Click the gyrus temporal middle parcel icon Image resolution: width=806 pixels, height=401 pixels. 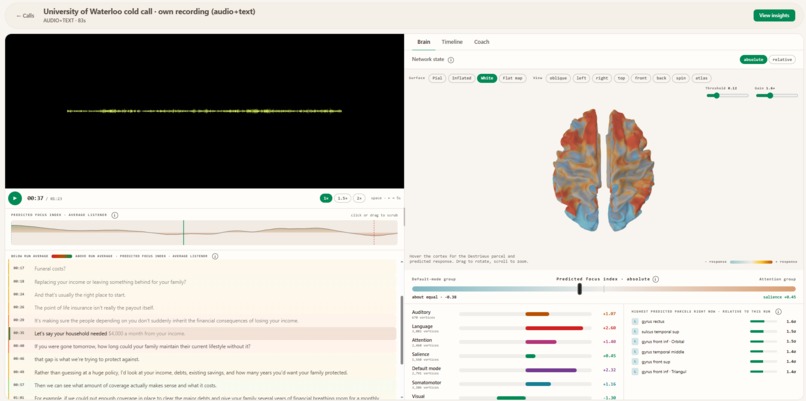coord(635,351)
